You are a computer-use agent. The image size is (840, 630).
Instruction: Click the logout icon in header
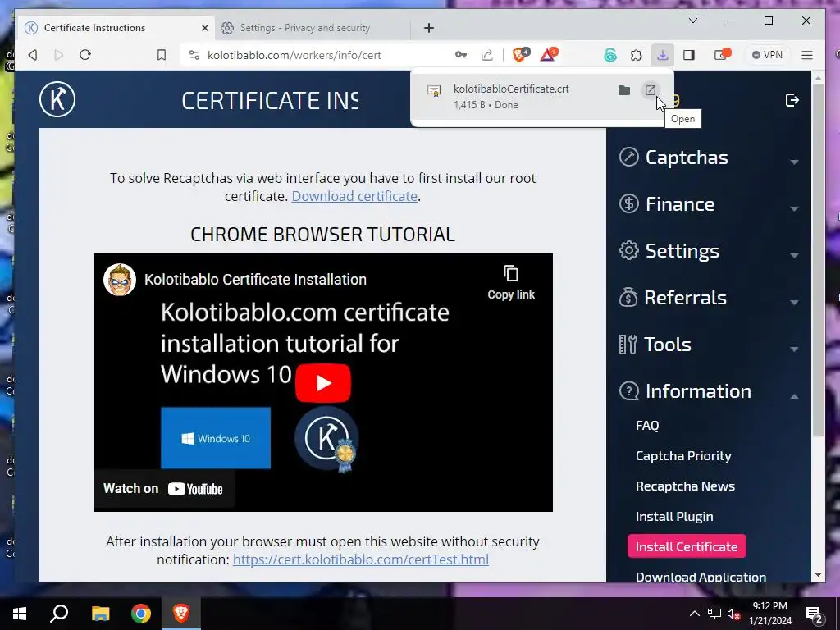[792, 100]
